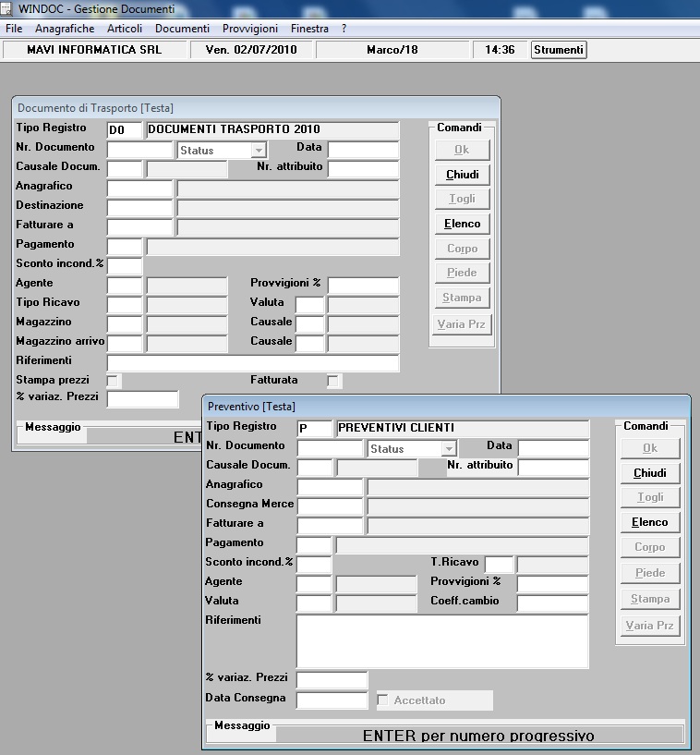Focus Fatturare a code field in Documento di Trasporto

139,226
